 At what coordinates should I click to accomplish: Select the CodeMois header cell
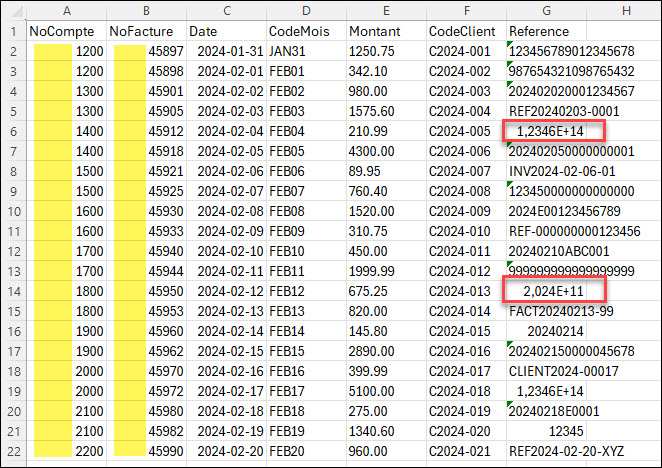(305, 31)
